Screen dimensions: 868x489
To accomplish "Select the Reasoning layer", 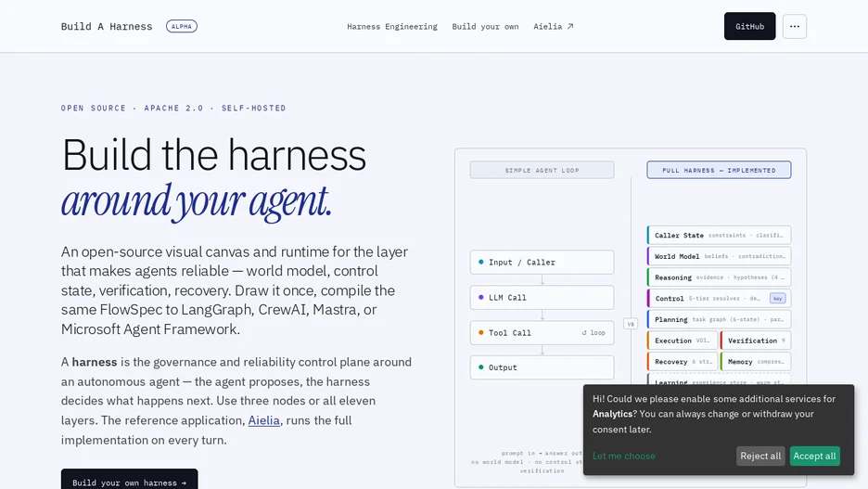I will (719, 277).
